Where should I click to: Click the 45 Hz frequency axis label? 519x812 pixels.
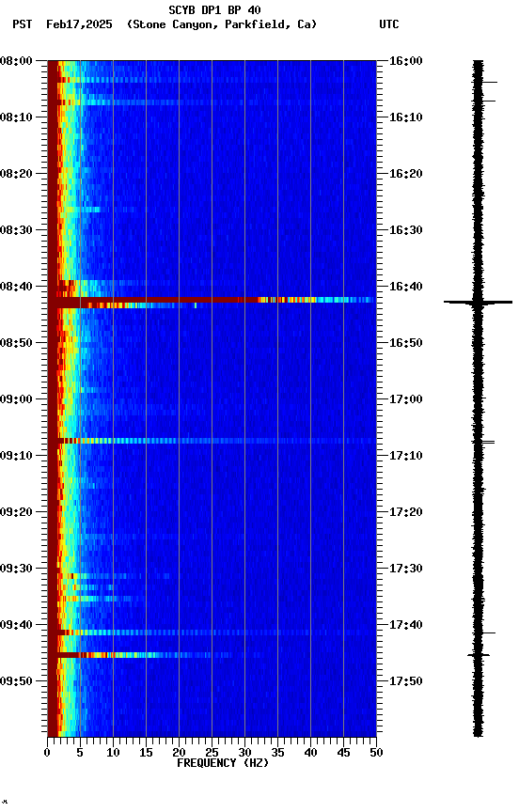point(343,753)
